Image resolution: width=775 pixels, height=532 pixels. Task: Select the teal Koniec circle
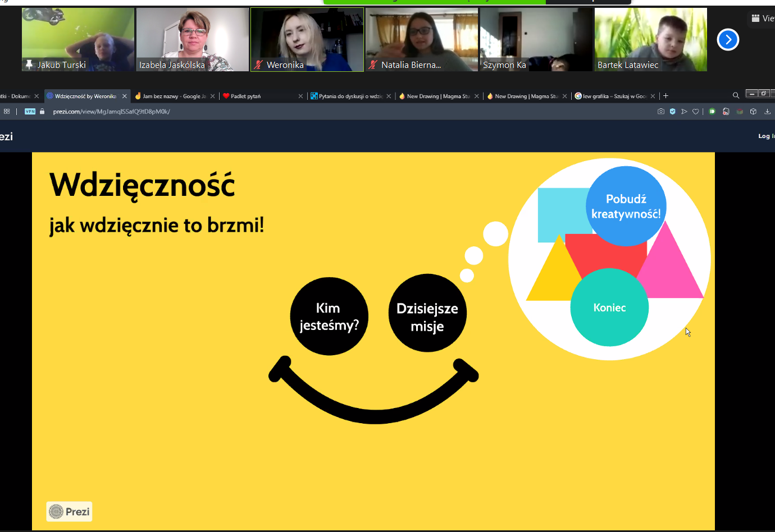point(609,308)
